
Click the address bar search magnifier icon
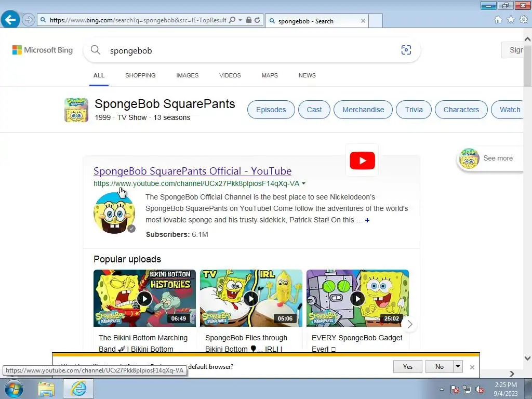click(x=232, y=20)
